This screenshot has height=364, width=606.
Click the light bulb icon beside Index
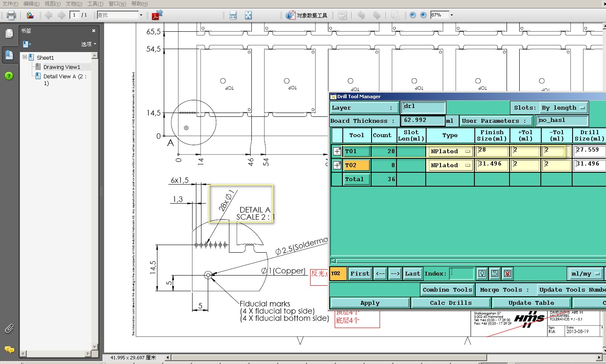[x=482, y=274]
